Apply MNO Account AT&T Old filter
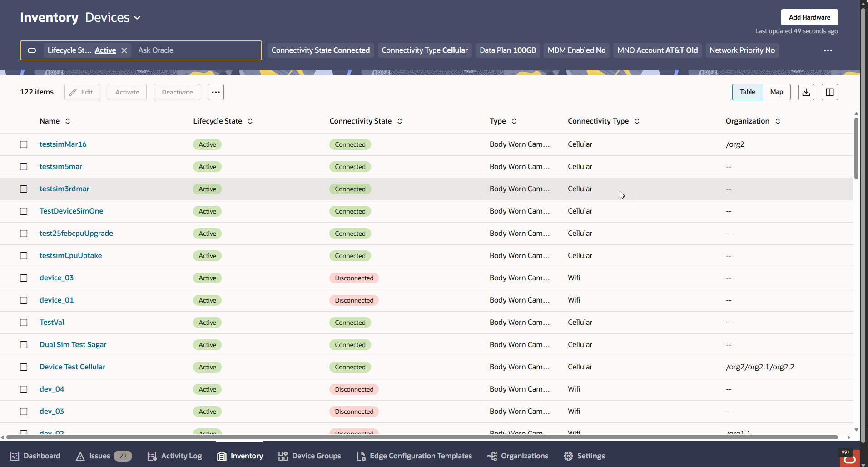The image size is (868, 467). coord(658,50)
